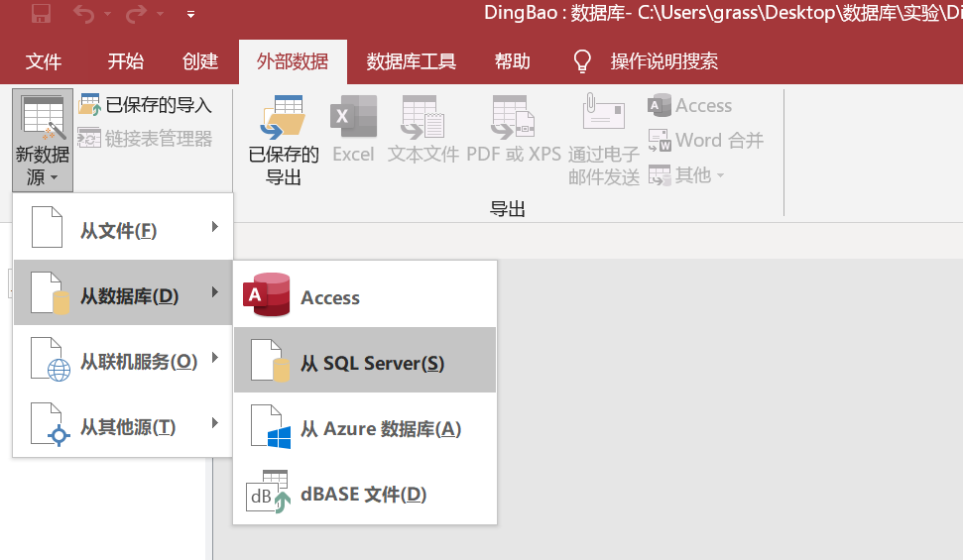Expand the 其他 export dropdown arrow
The height and width of the screenshot is (560, 963).
pos(720,176)
